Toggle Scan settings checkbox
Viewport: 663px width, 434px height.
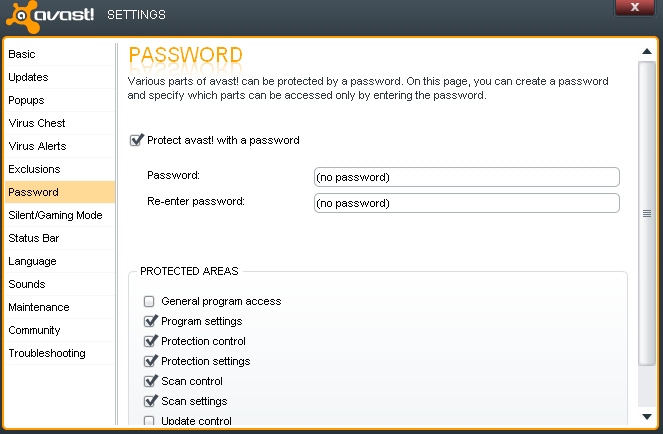[150, 401]
